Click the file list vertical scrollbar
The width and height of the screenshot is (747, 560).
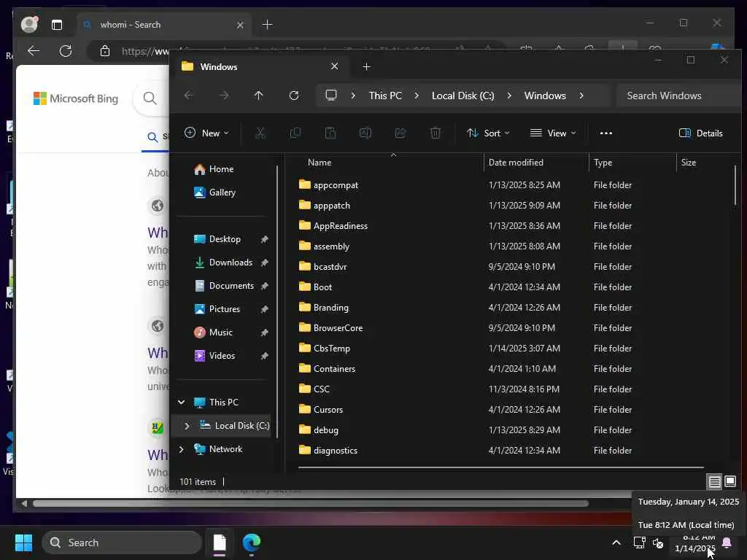pos(735,186)
